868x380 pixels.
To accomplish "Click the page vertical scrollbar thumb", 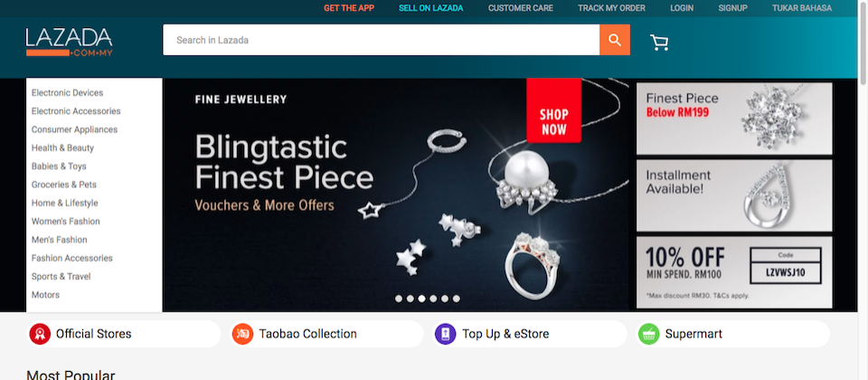I will pyautogui.click(x=863, y=43).
